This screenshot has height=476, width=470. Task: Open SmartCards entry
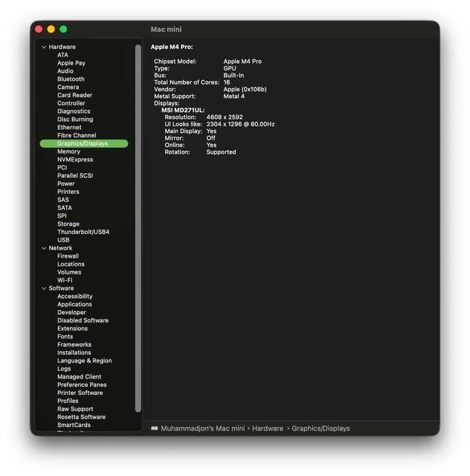(73, 425)
